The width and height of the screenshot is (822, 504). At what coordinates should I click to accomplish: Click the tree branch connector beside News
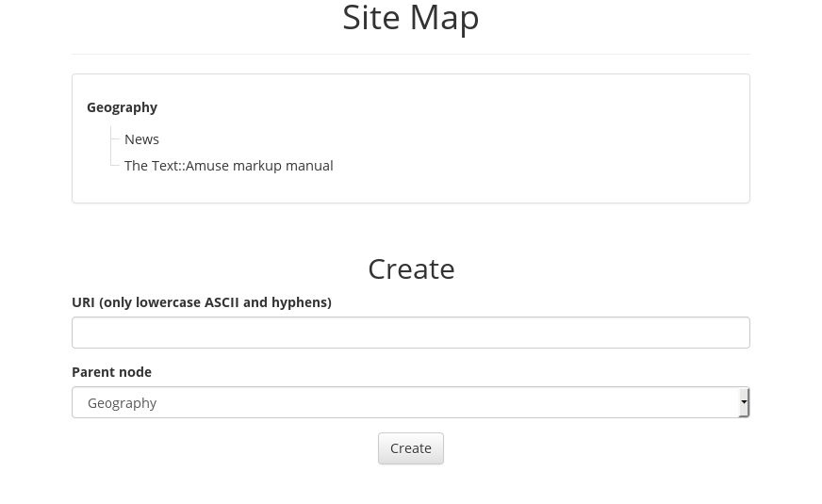[115, 139]
